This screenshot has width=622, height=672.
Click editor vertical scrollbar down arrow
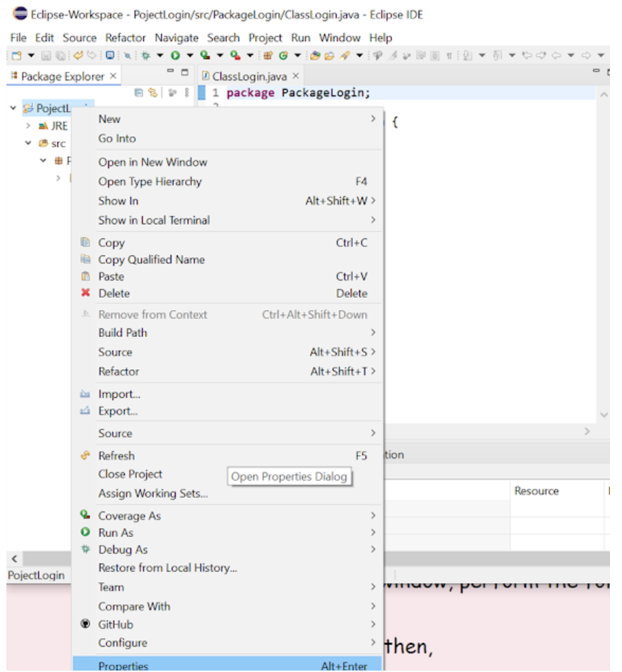[604, 414]
